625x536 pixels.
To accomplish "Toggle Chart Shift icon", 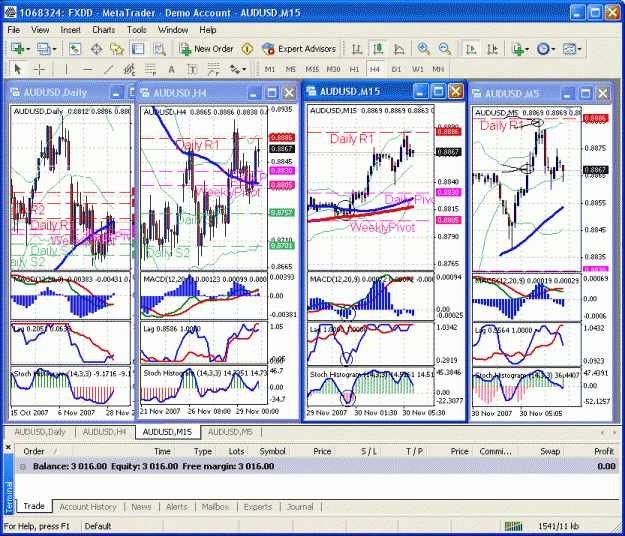I will pos(492,49).
